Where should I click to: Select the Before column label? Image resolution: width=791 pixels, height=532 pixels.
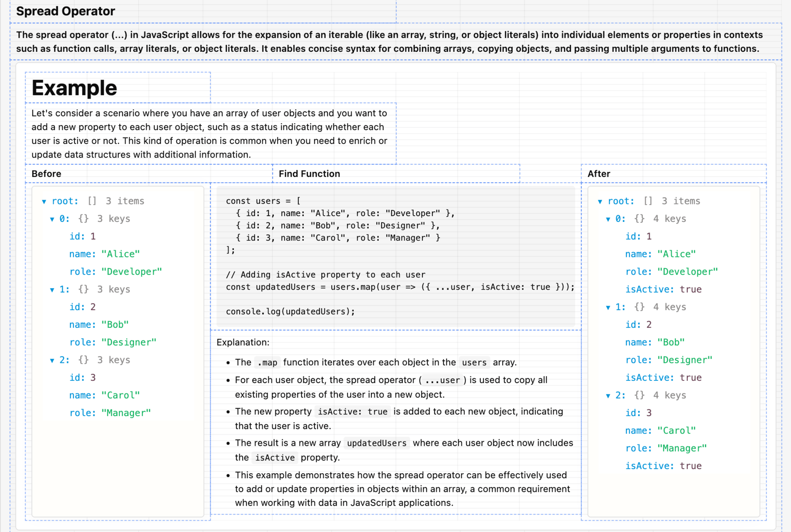point(46,174)
